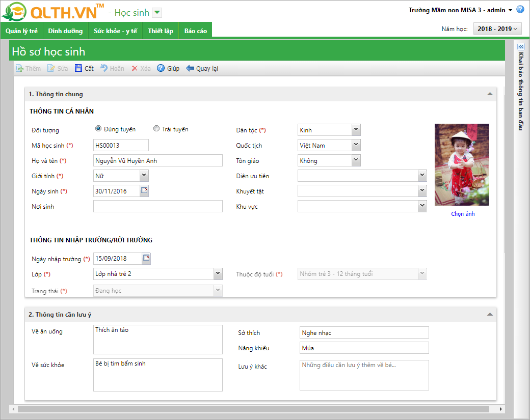Click the Ngày nhập trường date field
Image resolution: width=530 pixels, height=420 pixels.
click(x=117, y=258)
